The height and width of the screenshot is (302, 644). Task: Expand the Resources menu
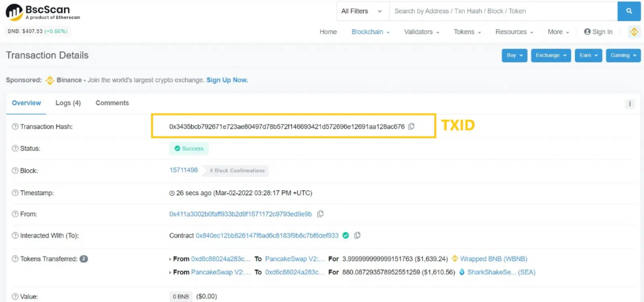click(514, 32)
